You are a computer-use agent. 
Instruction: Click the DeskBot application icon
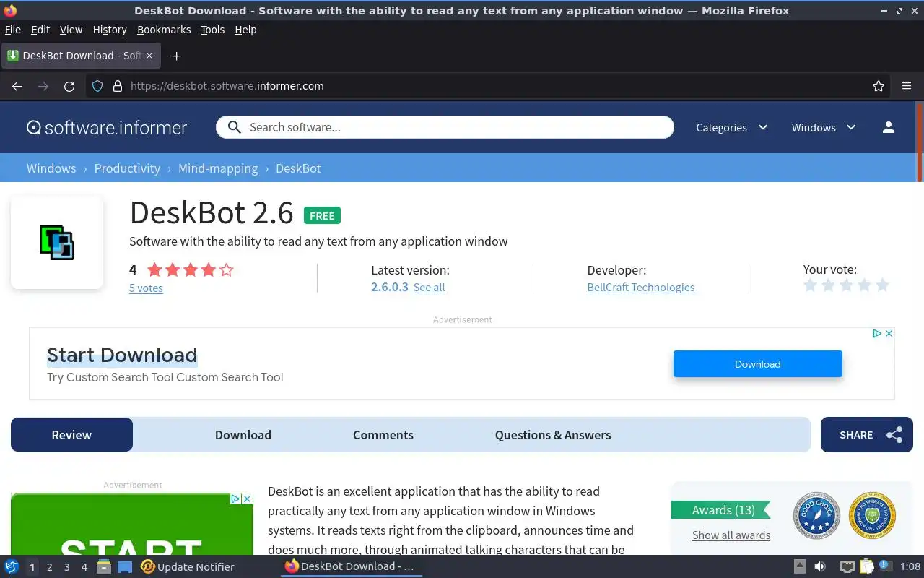[57, 242]
